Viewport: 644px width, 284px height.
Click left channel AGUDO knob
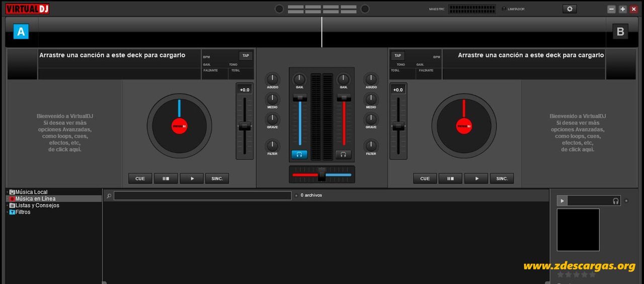[x=272, y=79]
